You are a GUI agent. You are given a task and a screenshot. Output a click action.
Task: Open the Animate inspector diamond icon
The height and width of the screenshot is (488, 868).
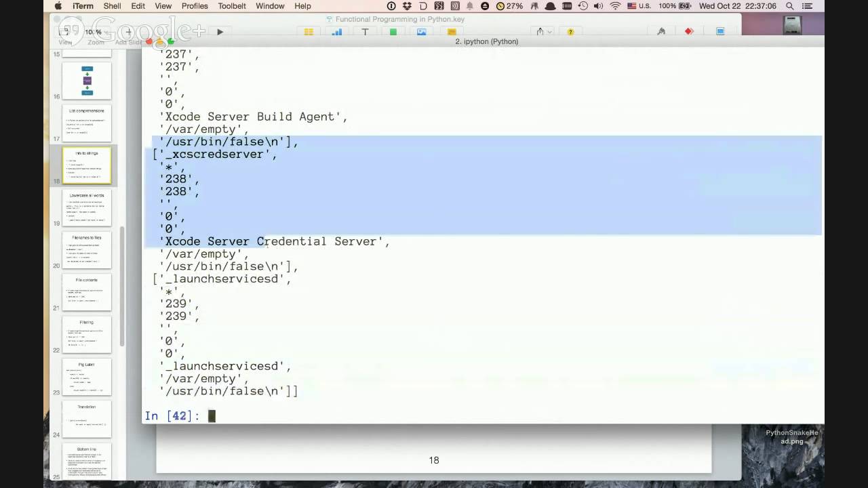point(689,32)
